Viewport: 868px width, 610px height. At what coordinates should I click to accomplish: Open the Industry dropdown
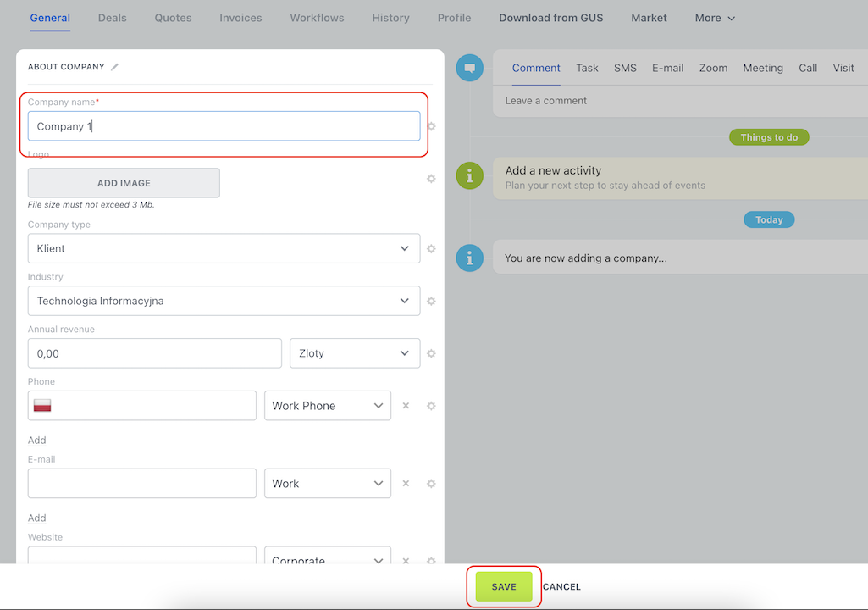click(x=224, y=302)
